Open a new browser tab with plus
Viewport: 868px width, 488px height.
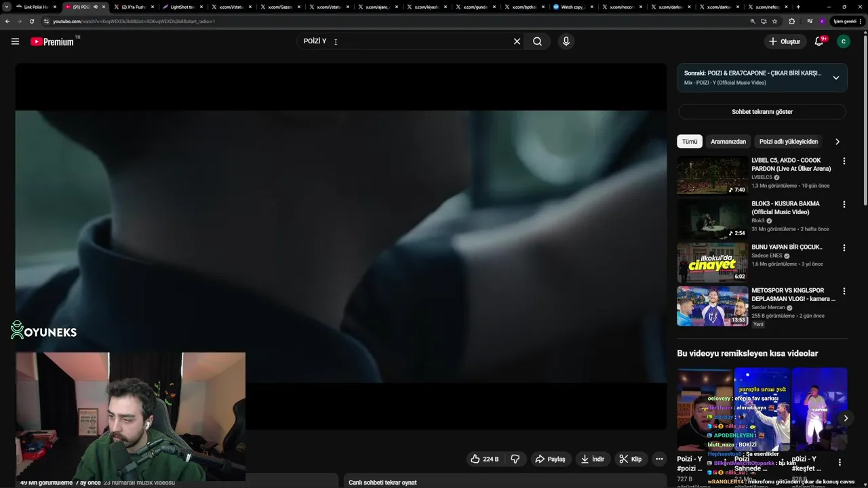[798, 7]
